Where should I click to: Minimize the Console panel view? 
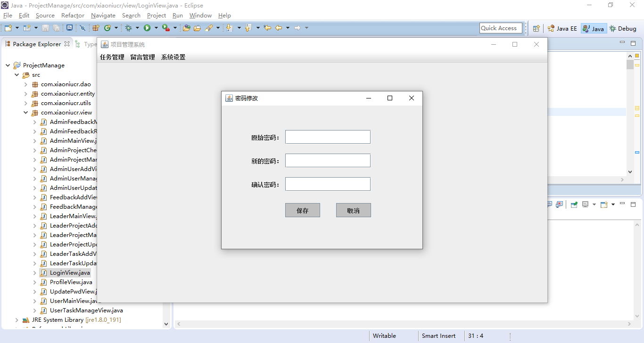(622, 204)
